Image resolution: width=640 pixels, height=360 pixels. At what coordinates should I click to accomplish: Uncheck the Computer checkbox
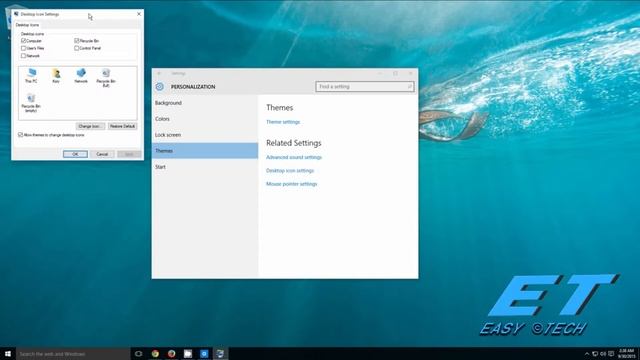tap(23, 41)
